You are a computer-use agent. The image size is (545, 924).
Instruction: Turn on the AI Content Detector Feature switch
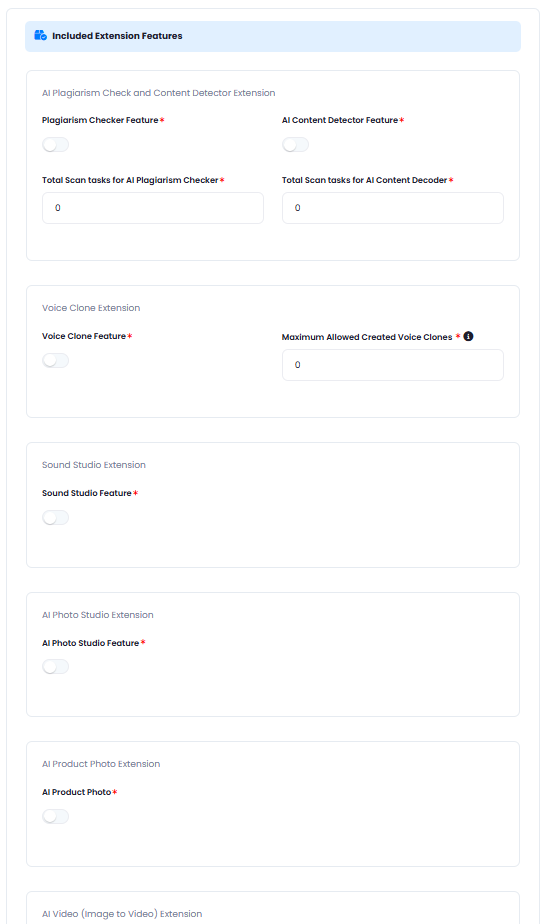pos(295,144)
